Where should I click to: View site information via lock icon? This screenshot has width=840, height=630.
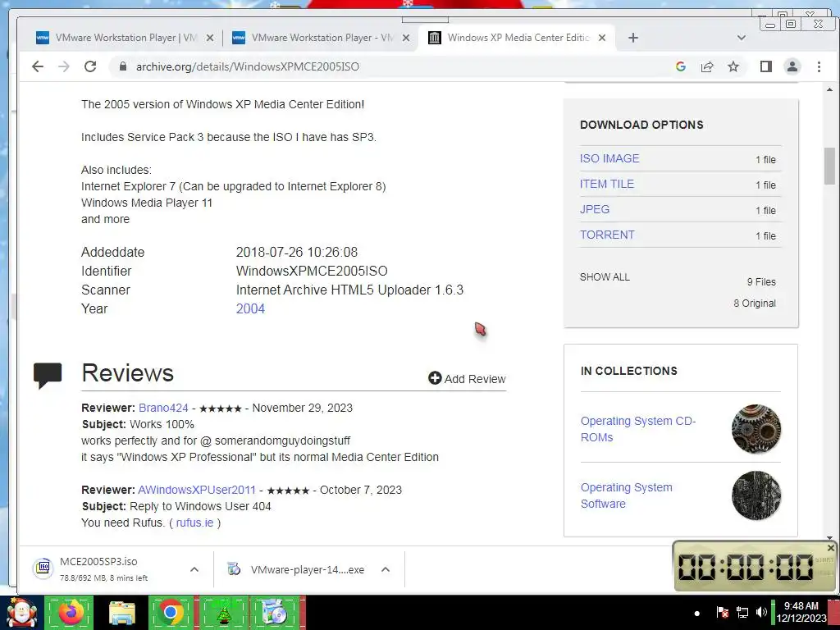point(123,66)
